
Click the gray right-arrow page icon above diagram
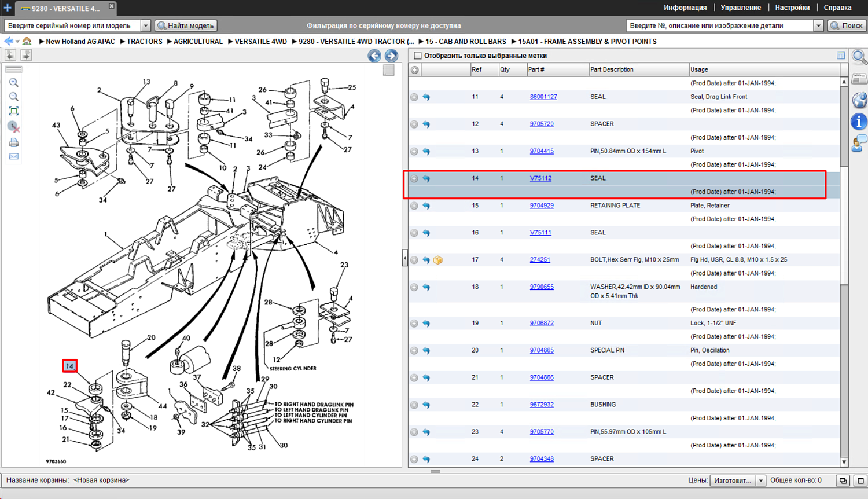point(26,55)
